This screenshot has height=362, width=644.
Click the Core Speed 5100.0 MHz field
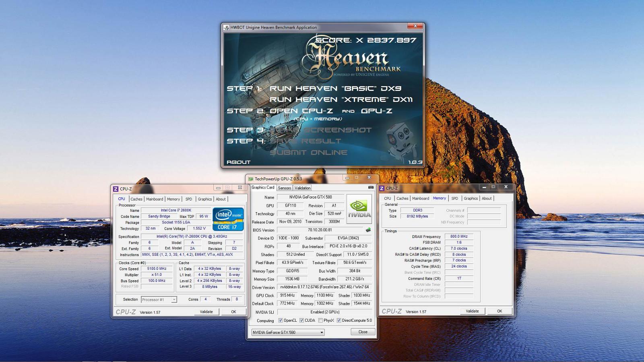(157, 269)
